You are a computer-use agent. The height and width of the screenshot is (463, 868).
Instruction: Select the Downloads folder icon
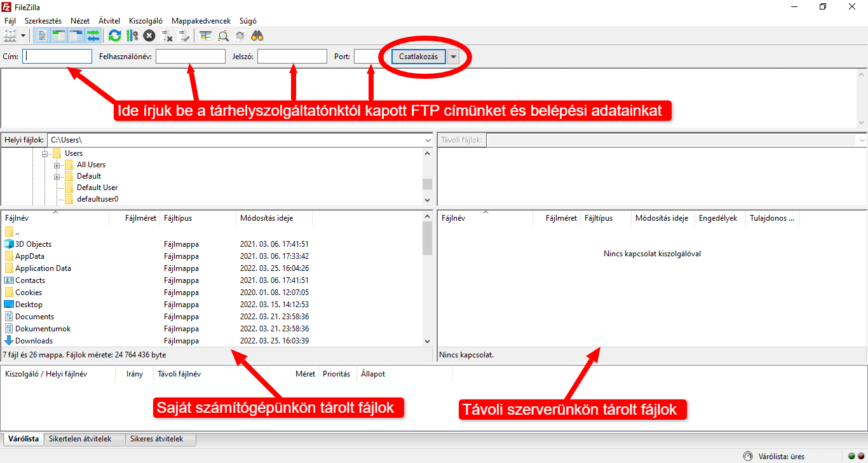(9, 341)
